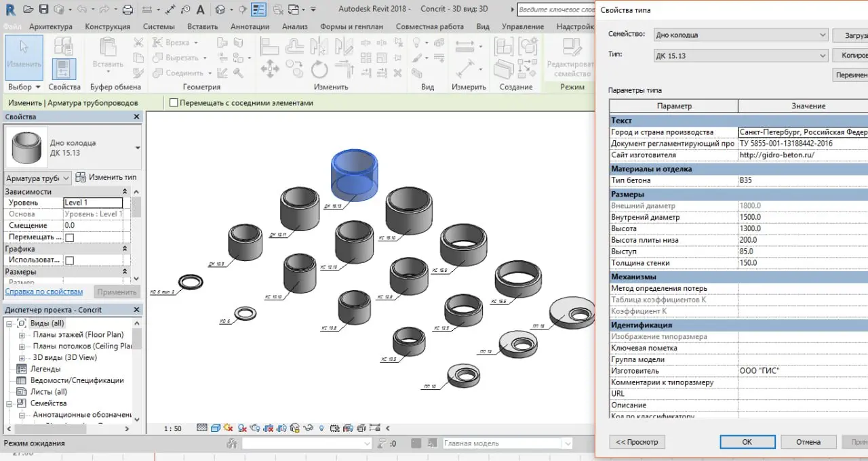Open the 'Справка по свойствам' link
868x461 pixels.
[44, 292]
